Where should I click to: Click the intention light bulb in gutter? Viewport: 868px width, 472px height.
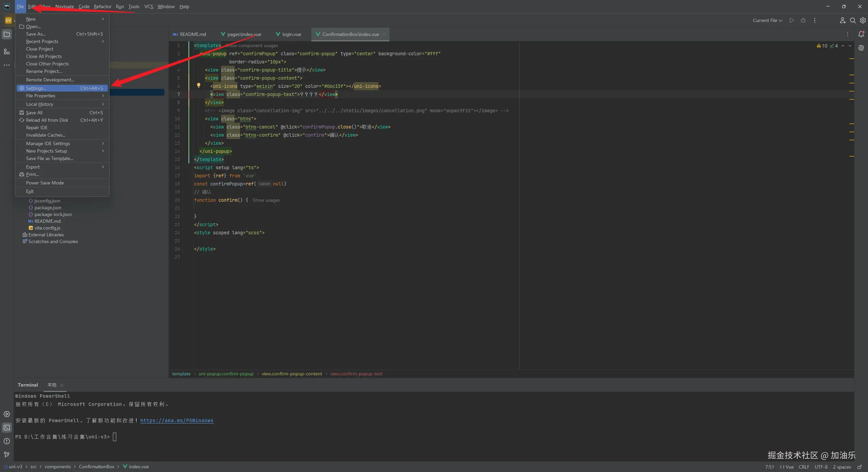click(x=199, y=86)
